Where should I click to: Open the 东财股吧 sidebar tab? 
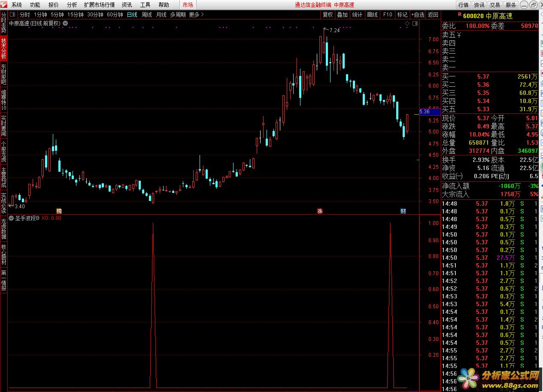tap(3, 74)
